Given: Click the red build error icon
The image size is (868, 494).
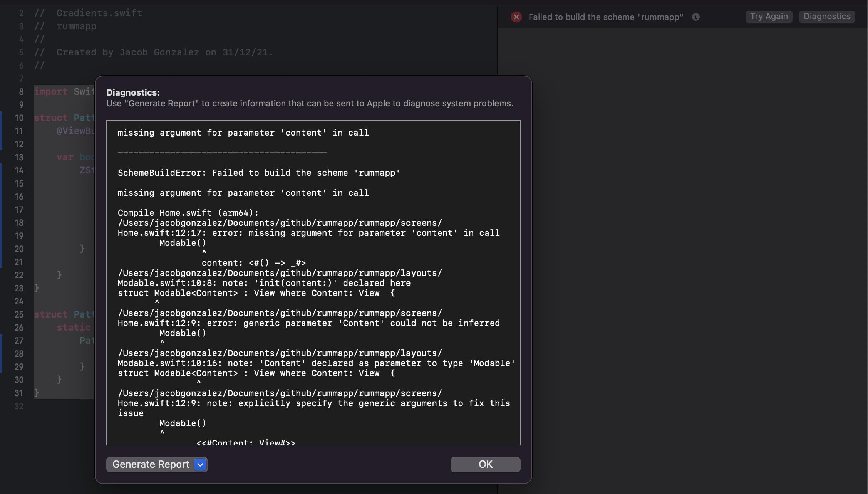Looking at the screenshot, I should 516,17.
